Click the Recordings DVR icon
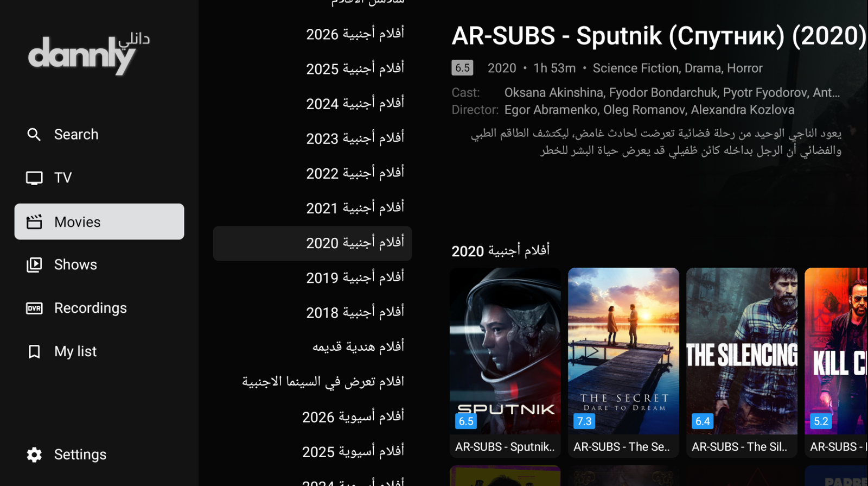This screenshot has height=486, width=868. pos(34,308)
